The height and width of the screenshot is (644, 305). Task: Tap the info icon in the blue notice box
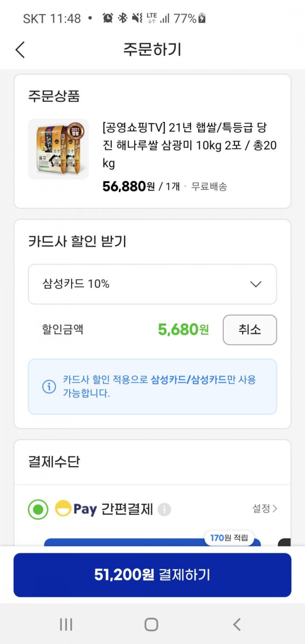[x=49, y=387]
